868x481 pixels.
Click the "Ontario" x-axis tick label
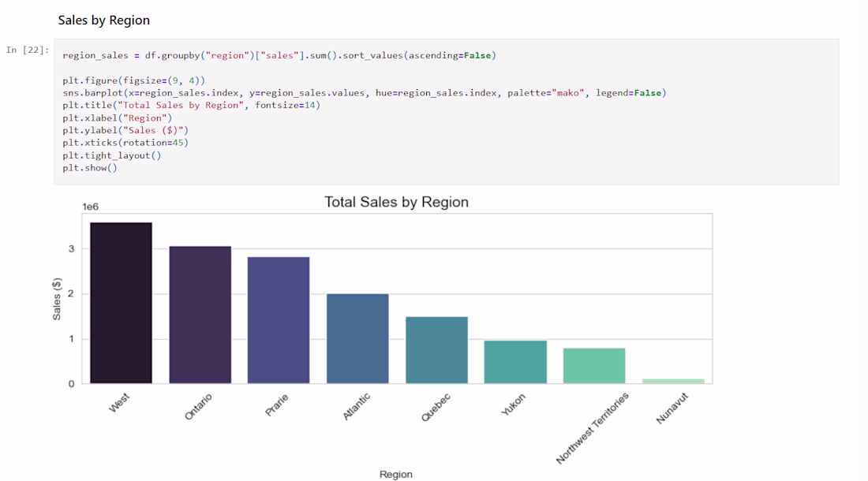coord(197,407)
